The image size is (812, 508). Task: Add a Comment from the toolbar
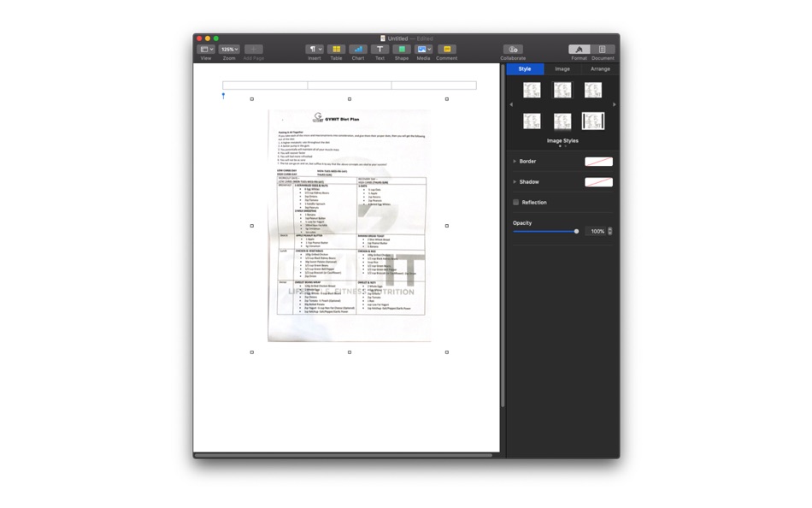pos(446,50)
